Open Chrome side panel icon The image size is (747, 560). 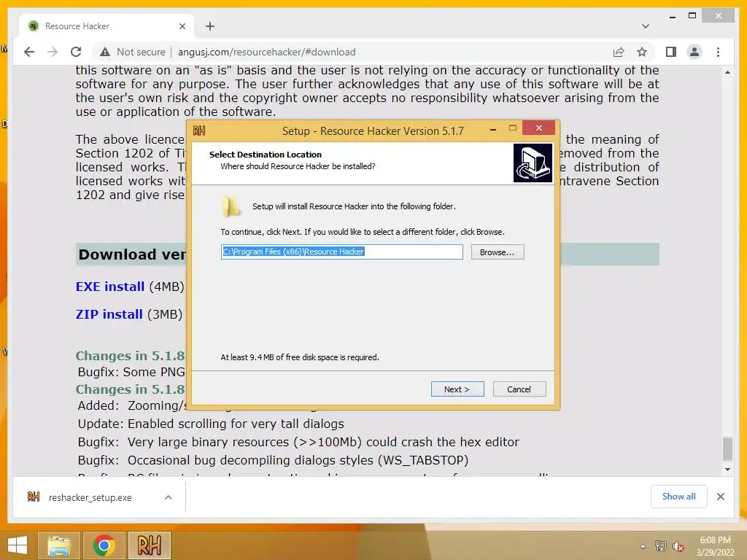click(x=671, y=52)
